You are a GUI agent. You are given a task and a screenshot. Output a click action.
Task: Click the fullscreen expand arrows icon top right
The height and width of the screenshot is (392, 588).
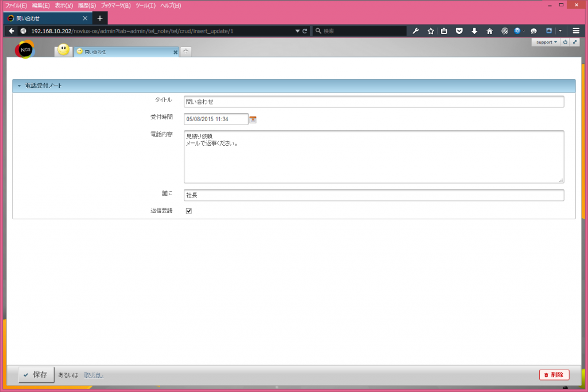[574, 41]
